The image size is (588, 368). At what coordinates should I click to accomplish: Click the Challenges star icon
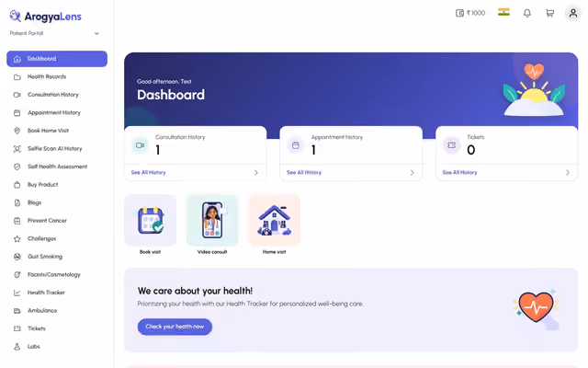(x=17, y=239)
